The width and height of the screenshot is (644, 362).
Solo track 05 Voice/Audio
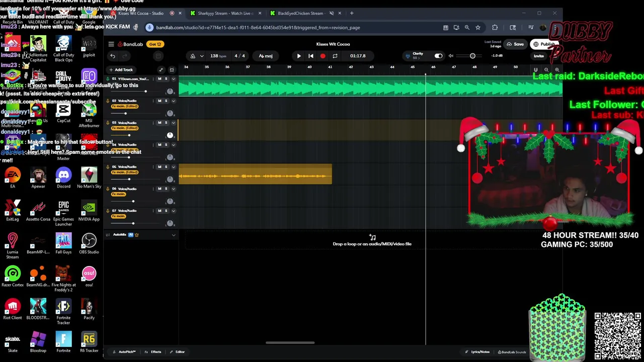pyautogui.click(x=166, y=167)
